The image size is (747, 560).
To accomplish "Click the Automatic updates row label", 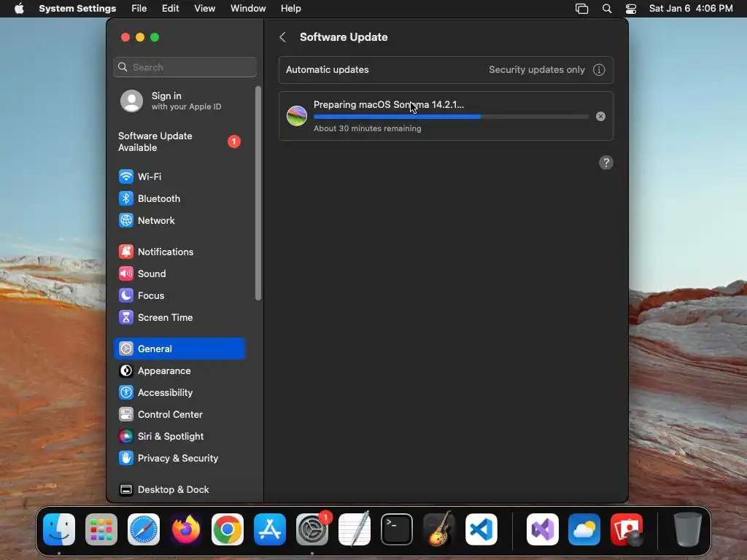I will pyautogui.click(x=328, y=70).
